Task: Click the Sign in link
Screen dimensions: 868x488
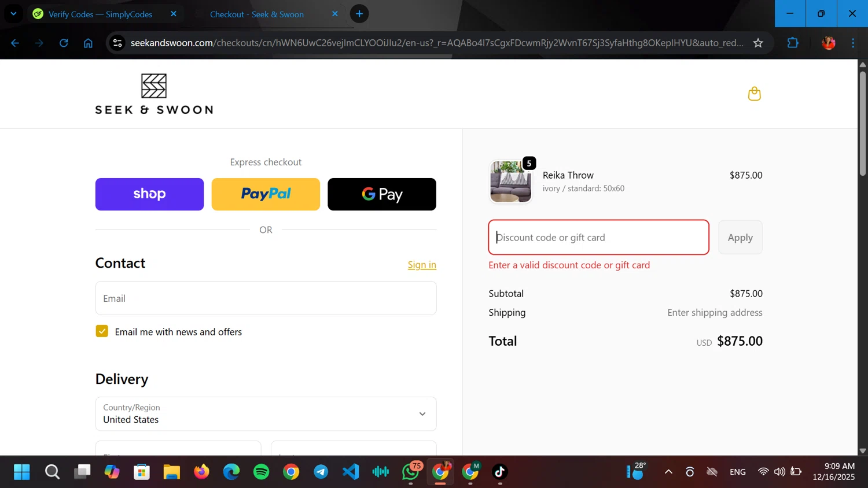Action: tap(422, 265)
